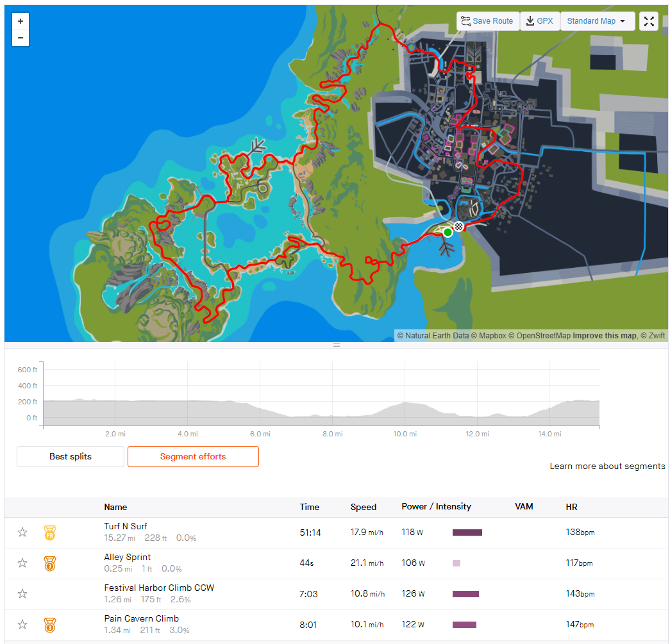Click the Mapbox attribution link
The height and width of the screenshot is (644, 670).
(x=489, y=336)
